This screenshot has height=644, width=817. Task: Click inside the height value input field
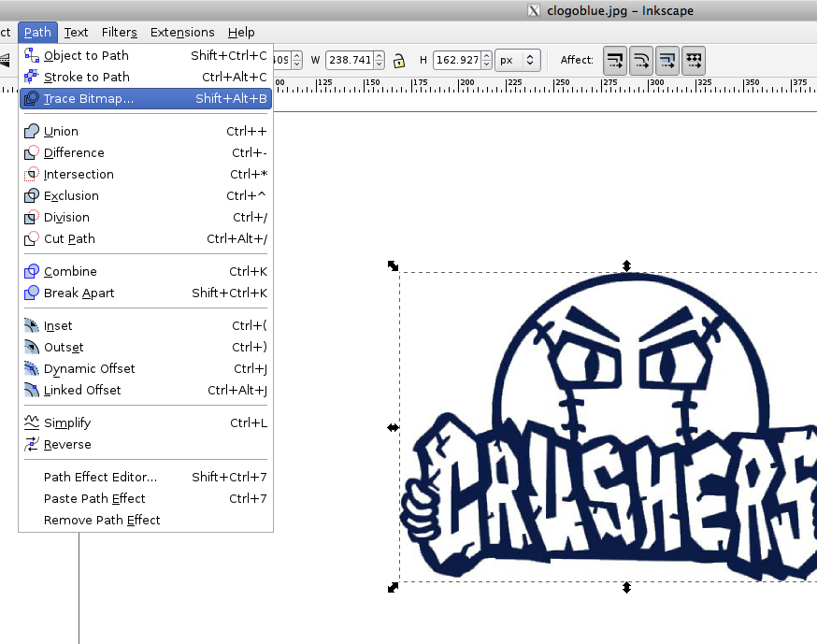coord(453,59)
